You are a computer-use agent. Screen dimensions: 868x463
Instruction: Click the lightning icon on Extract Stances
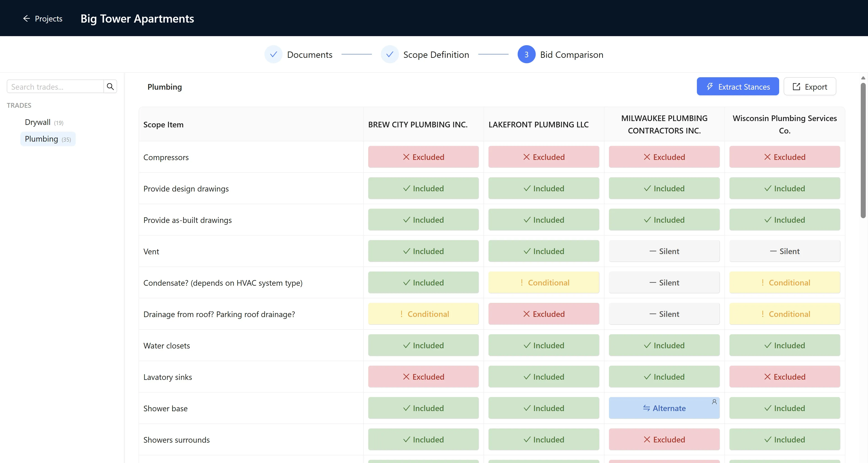(710, 87)
